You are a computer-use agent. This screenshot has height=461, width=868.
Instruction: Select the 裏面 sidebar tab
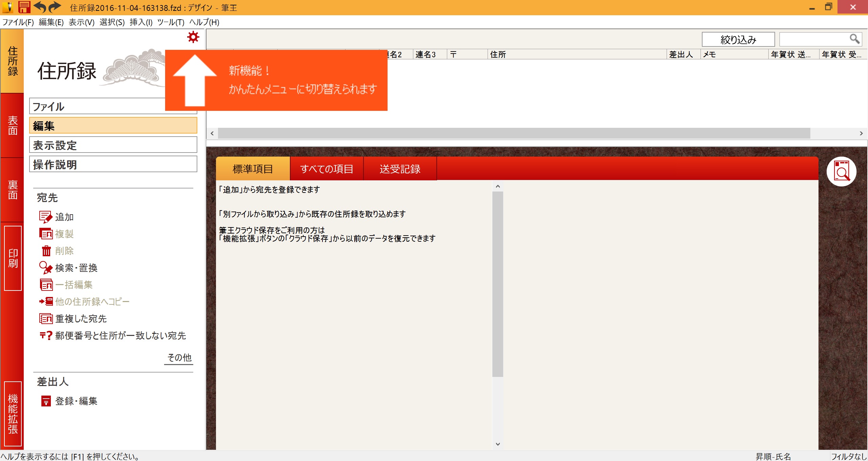tap(12, 190)
